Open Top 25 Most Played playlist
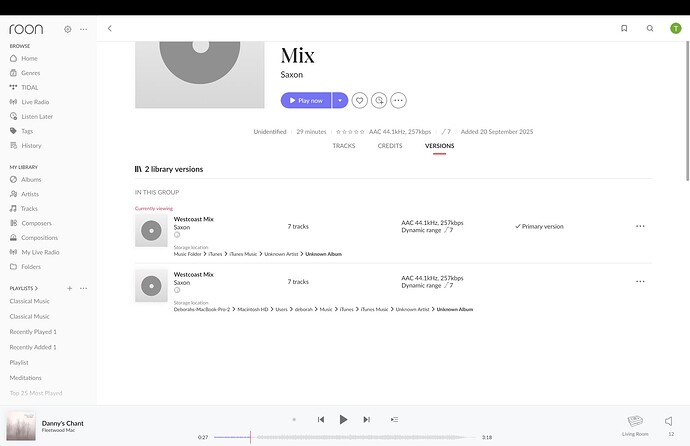Viewport: 690px width, 446px height. coord(36,393)
